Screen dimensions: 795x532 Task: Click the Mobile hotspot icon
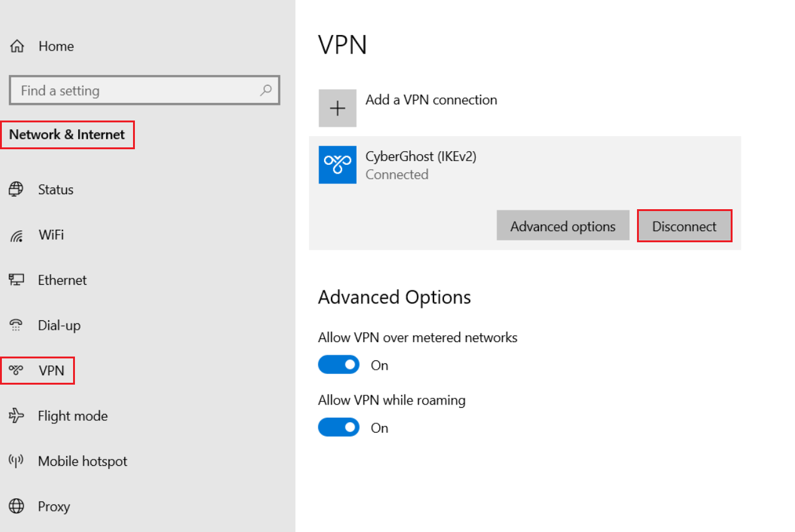coord(16,461)
